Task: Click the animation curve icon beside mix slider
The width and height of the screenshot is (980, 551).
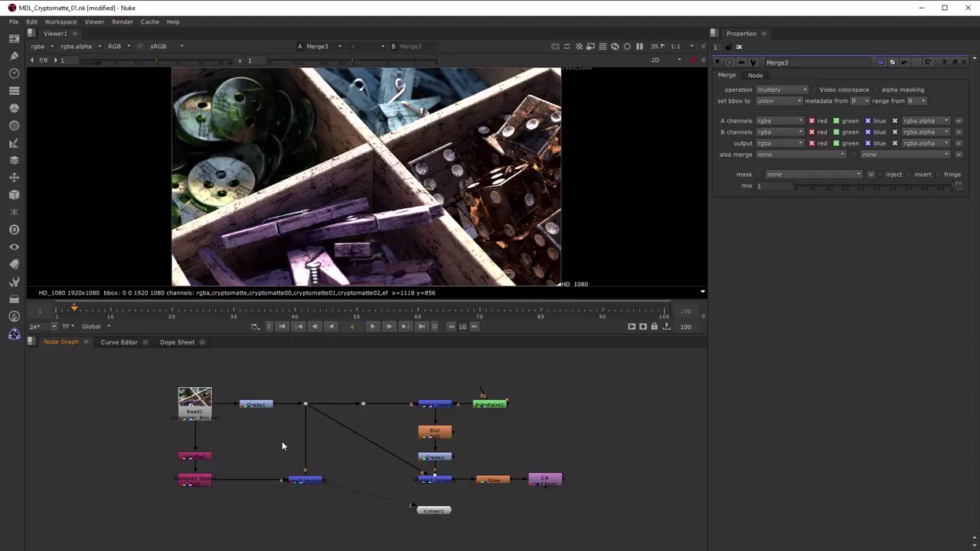Action: (x=959, y=186)
